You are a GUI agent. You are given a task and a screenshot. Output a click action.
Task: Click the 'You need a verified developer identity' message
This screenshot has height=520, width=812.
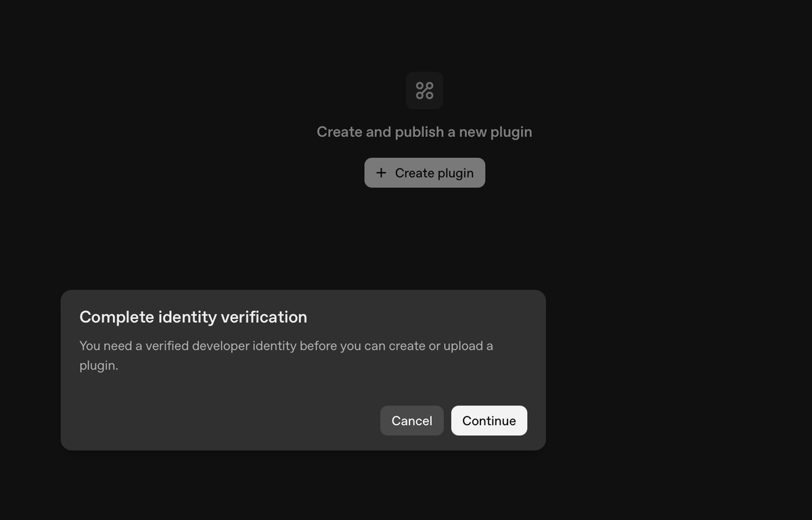286,355
